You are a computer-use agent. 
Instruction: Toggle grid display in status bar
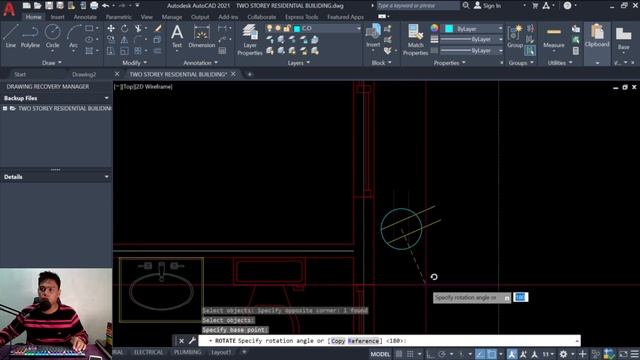[399, 354]
